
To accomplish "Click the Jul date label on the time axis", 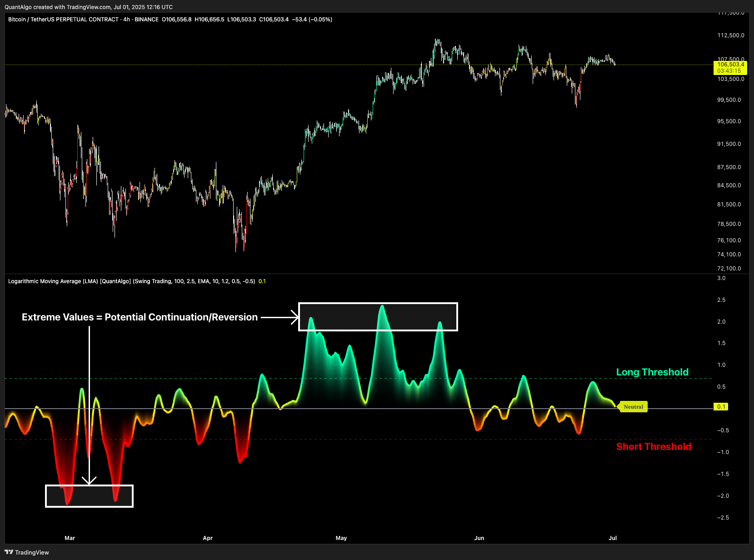I will point(613,538).
